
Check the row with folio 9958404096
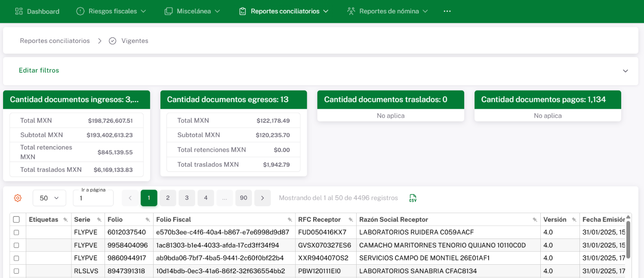[x=16, y=245]
